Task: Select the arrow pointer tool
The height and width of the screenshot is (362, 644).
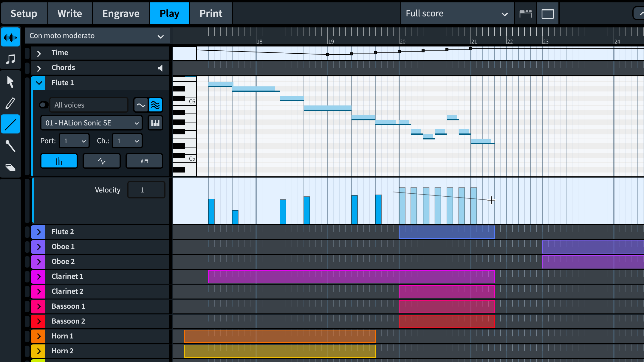Action: (x=10, y=82)
